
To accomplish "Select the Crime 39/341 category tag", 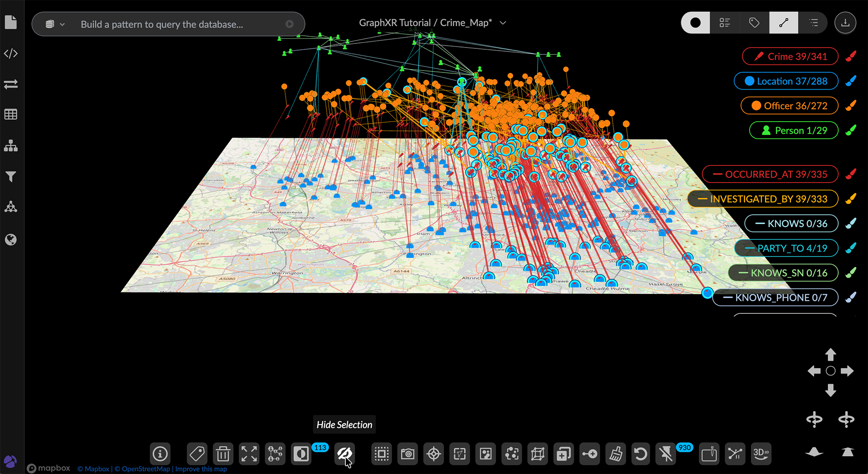I will click(790, 57).
